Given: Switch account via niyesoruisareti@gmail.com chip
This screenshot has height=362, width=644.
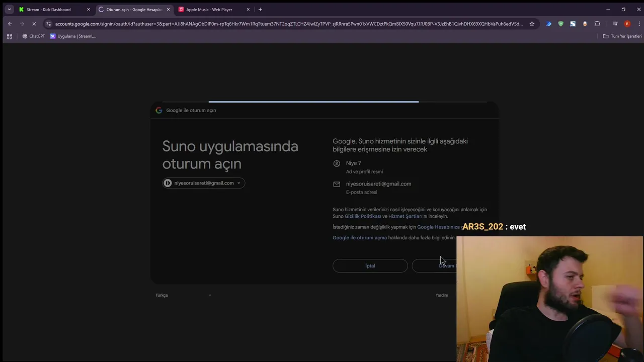Looking at the screenshot, I should pos(204,183).
